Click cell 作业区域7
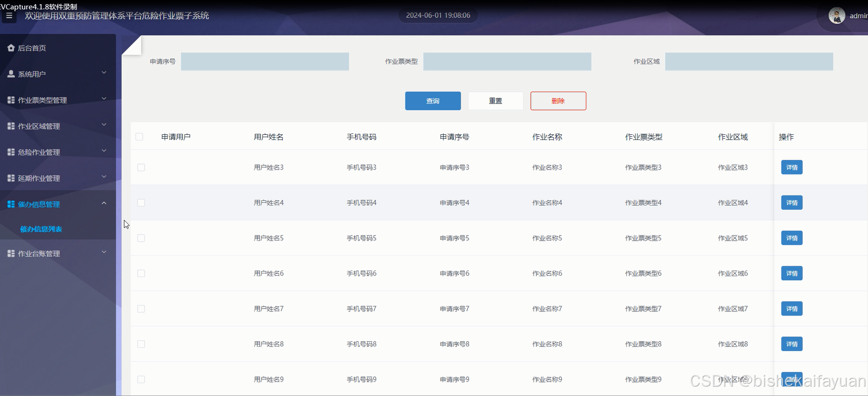 [x=733, y=309]
